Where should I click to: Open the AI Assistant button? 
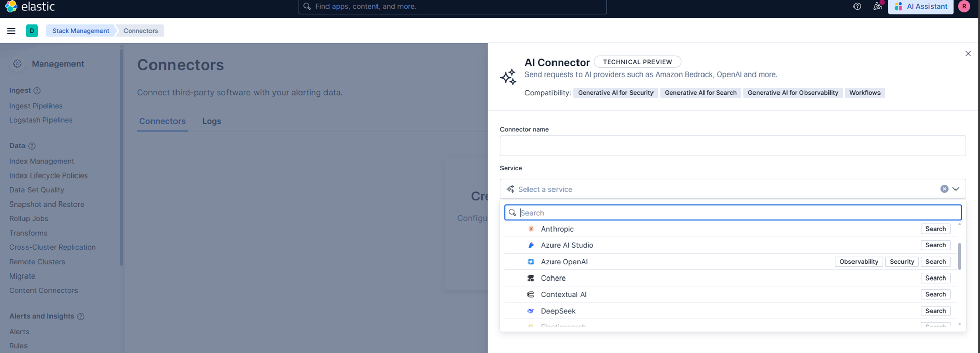pyautogui.click(x=921, y=6)
